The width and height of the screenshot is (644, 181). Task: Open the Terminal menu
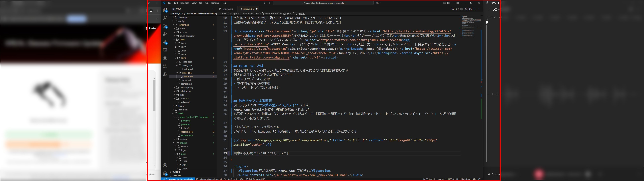click(x=215, y=3)
